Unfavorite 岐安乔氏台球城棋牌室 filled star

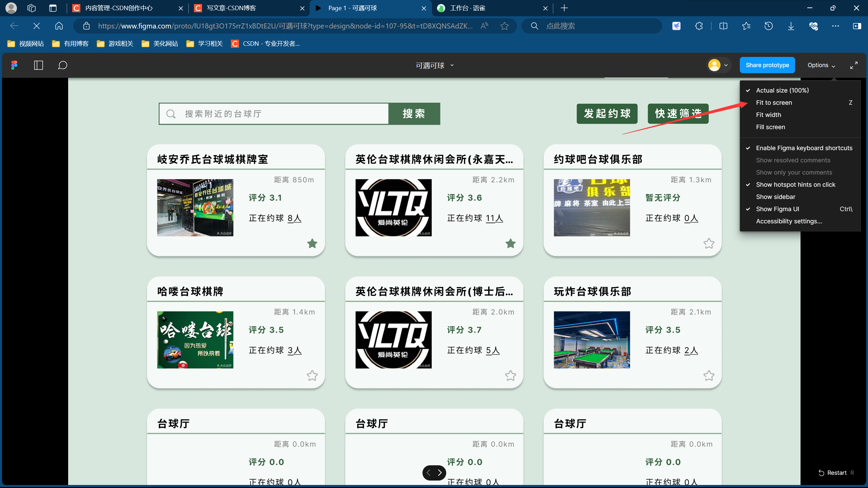[312, 243]
